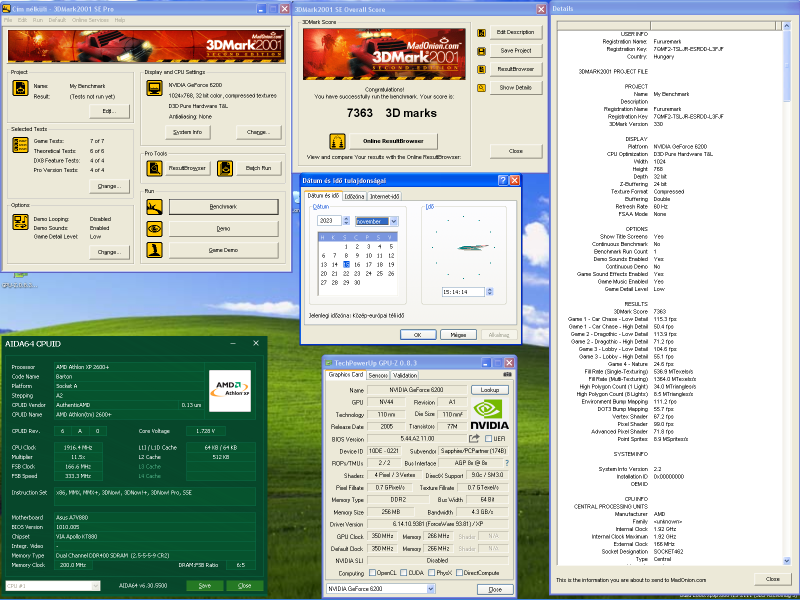The width and height of the screenshot is (800, 600).
Task: Click the Game Demo button
Action: coord(223,250)
